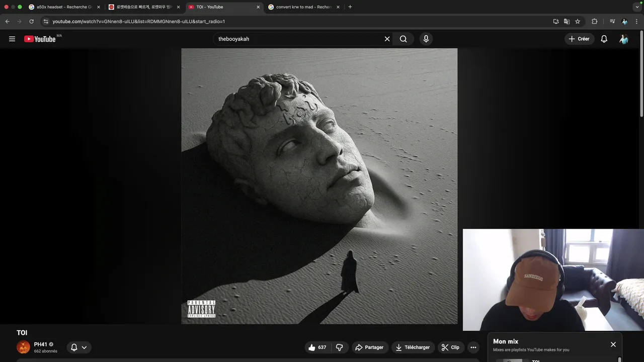644x362 pixels.
Task: Like the video with thumbs up
Action: click(x=317, y=347)
